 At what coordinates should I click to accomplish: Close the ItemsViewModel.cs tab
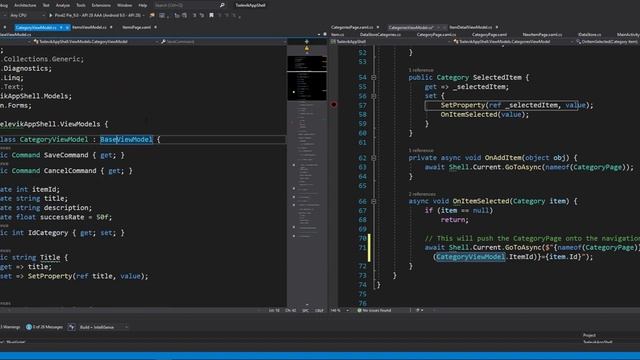111,27
